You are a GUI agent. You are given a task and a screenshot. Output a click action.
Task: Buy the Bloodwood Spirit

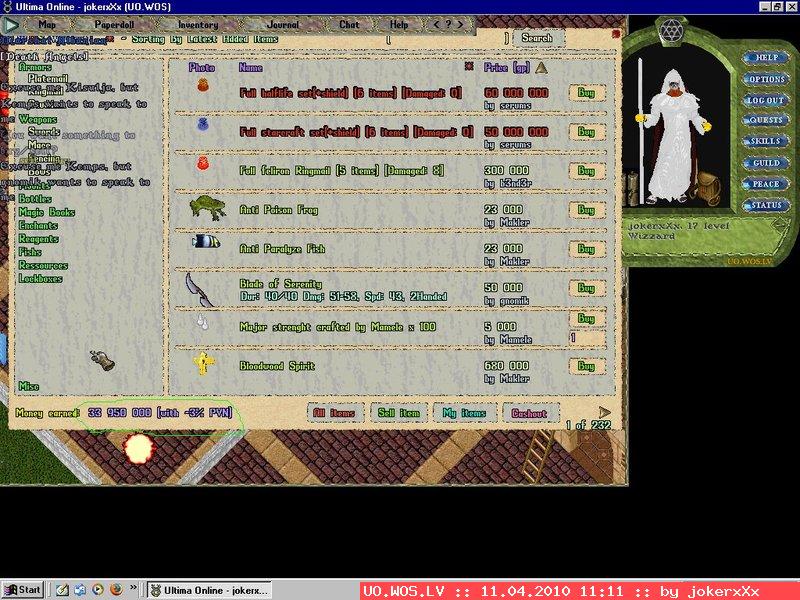[x=586, y=366]
